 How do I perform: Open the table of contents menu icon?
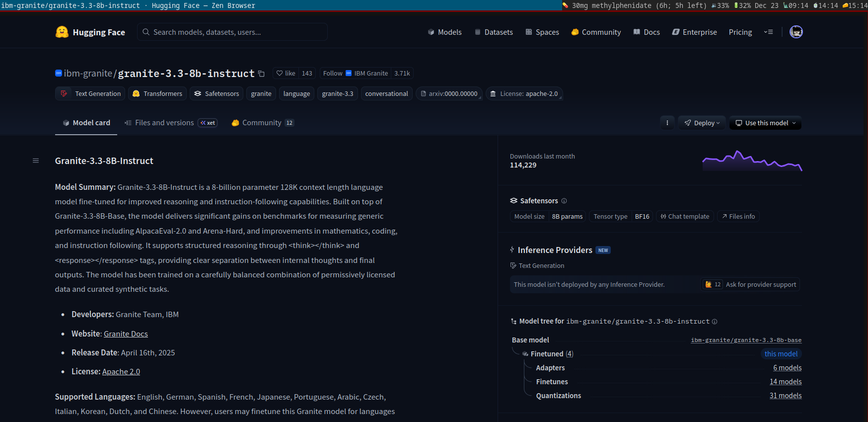(x=36, y=161)
